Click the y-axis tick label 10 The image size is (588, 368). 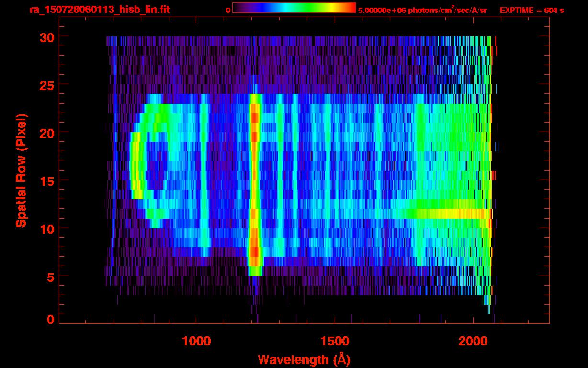click(46, 229)
